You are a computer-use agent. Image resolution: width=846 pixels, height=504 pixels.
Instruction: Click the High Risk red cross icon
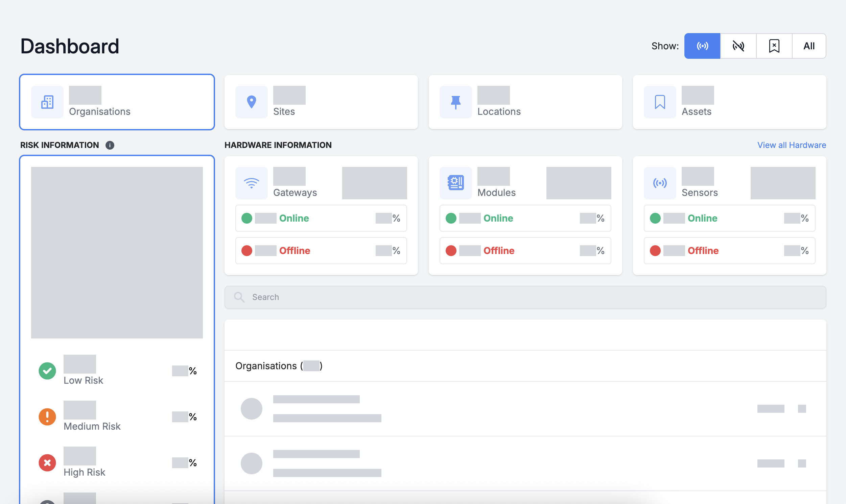47,462
